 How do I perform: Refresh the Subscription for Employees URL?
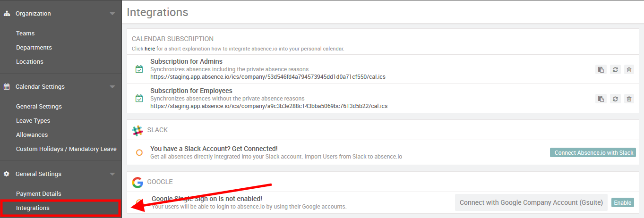[615, 99]
